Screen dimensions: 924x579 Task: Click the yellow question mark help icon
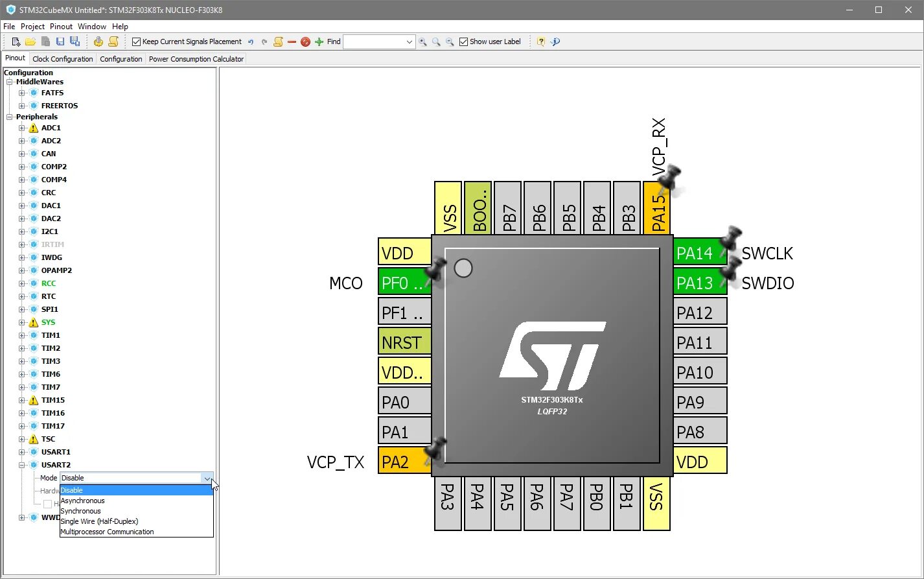coord(540,41)
